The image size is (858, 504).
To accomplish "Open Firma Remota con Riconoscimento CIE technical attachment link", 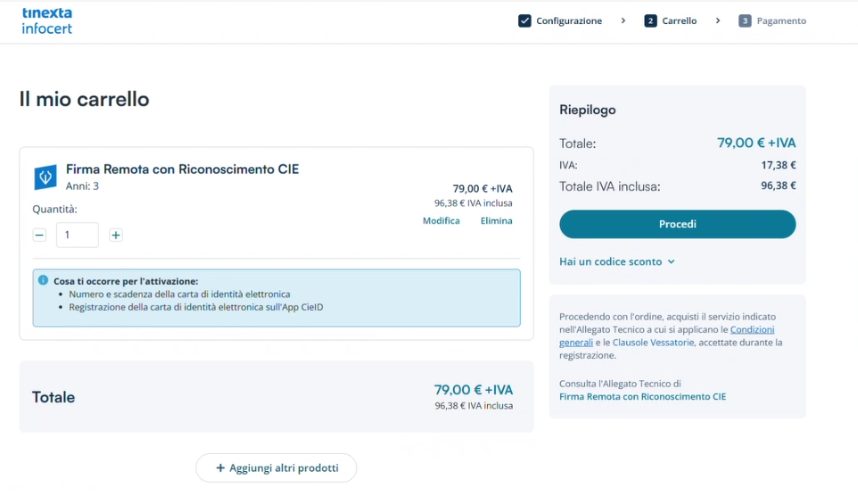I will click(642, 396).
